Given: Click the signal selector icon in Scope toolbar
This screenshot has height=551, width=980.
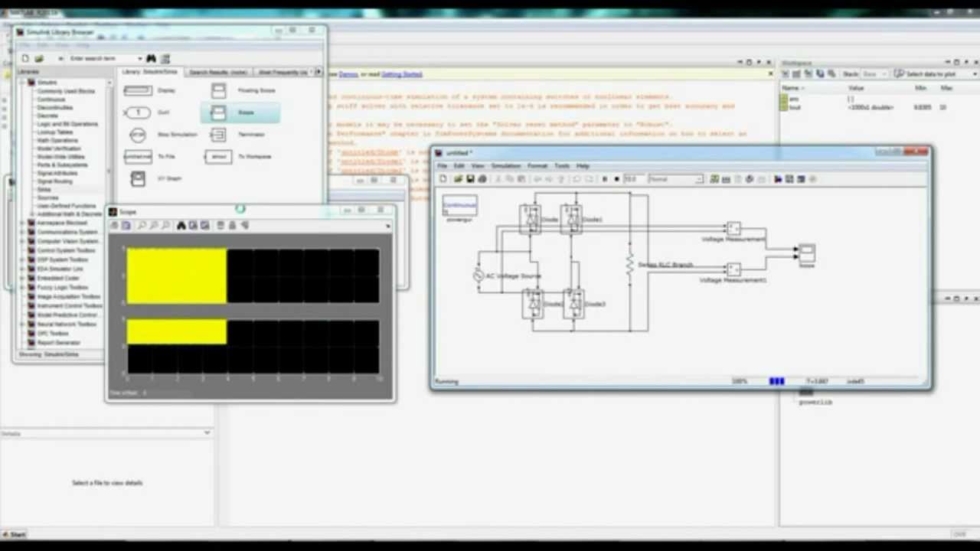Looking at the screenshot, I should [x=244, y=225].
